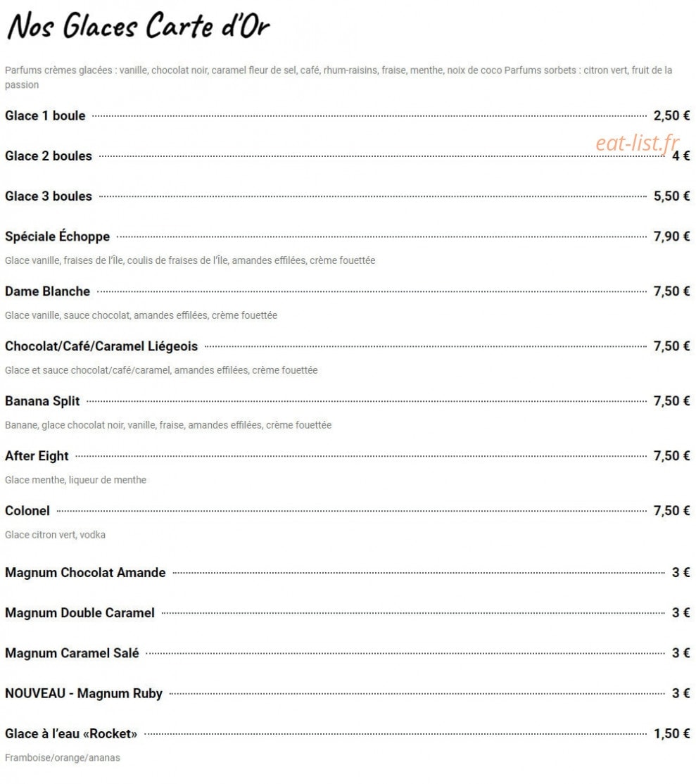Select NOUVEAU - Magnum Ruby entry
Viewport: 696px width, 784px height.
tap(84, 693)
